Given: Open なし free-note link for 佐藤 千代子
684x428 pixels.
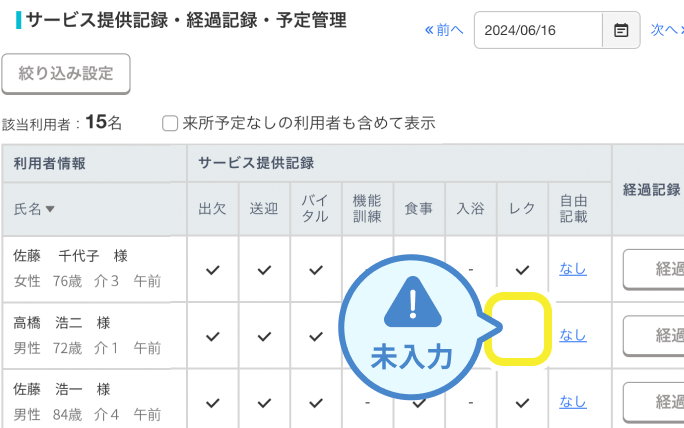Looking at the screenshot, I should (573, 269).
